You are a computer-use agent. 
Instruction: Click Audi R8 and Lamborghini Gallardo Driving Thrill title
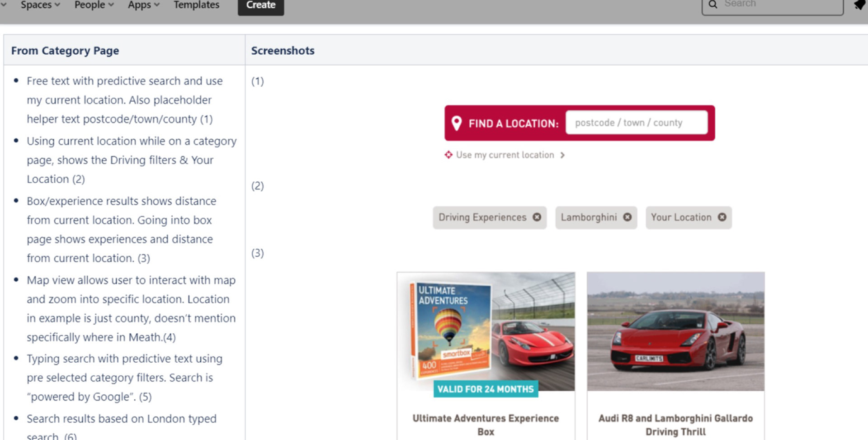676,425
